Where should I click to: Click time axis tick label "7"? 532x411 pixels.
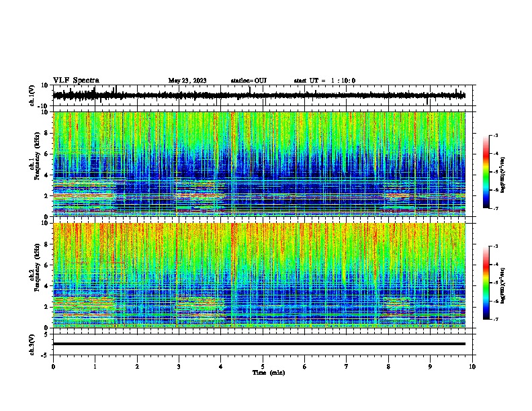pos(347,367)
